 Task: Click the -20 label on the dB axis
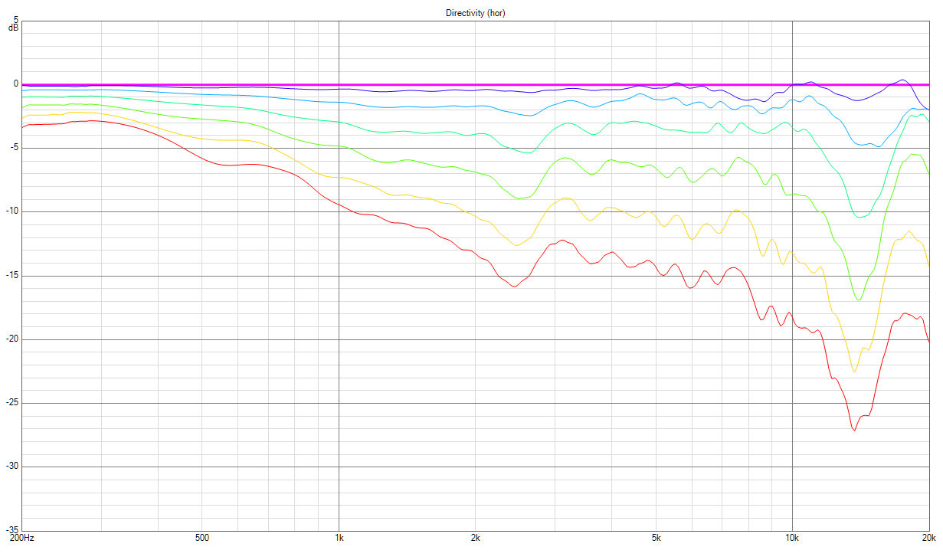click(12, 339)
